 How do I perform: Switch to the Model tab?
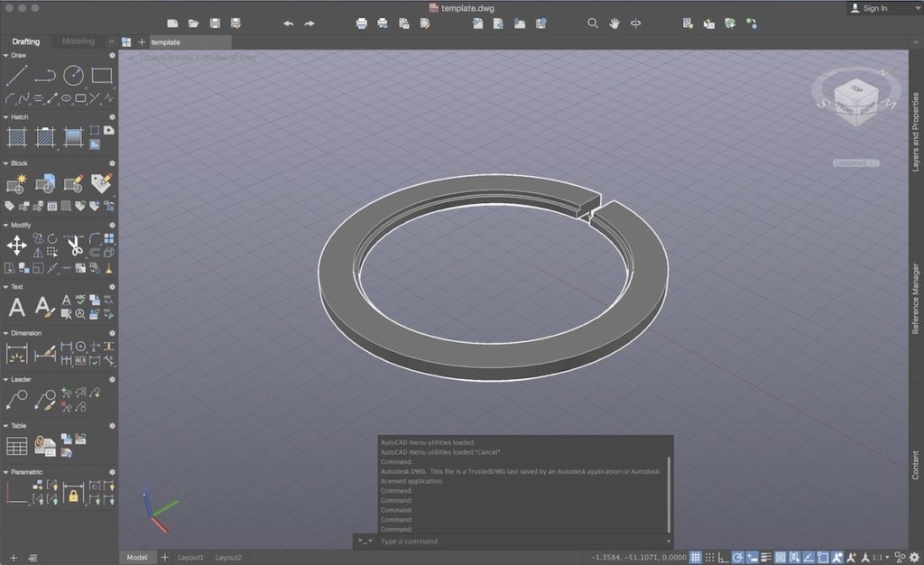pyautogui.click(x=137, y=558)
